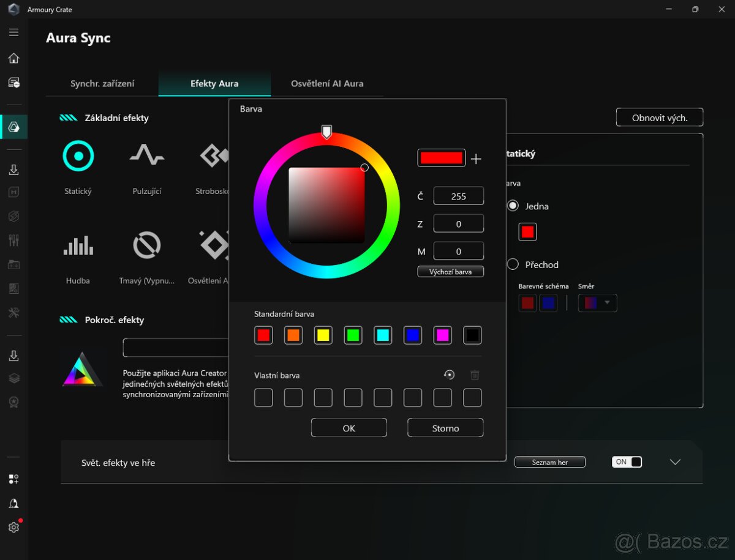Click the Č value input field
The width and height of the screenshot is (735, 560).
pyautogui.click(x=458, y=196)
